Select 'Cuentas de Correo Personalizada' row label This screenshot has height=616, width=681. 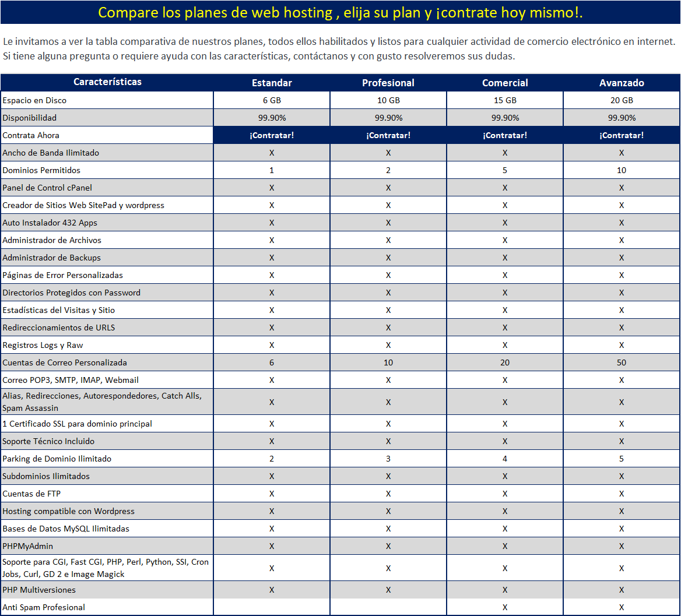[x=65, y=362]
